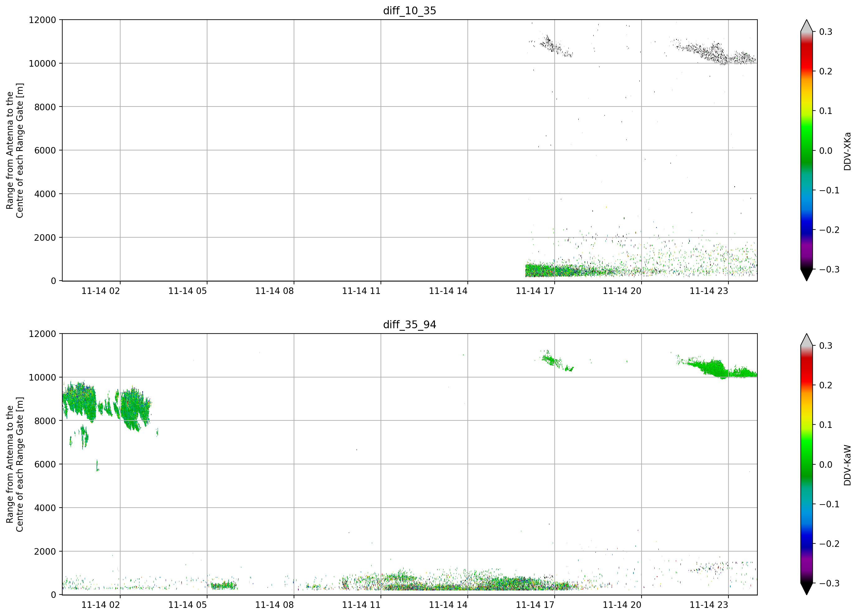Viewport: 858px width, 616px height.
Task: Click the "0.0" tick on the DDV-XKa colorbar
Action: (x=826, y=151)
